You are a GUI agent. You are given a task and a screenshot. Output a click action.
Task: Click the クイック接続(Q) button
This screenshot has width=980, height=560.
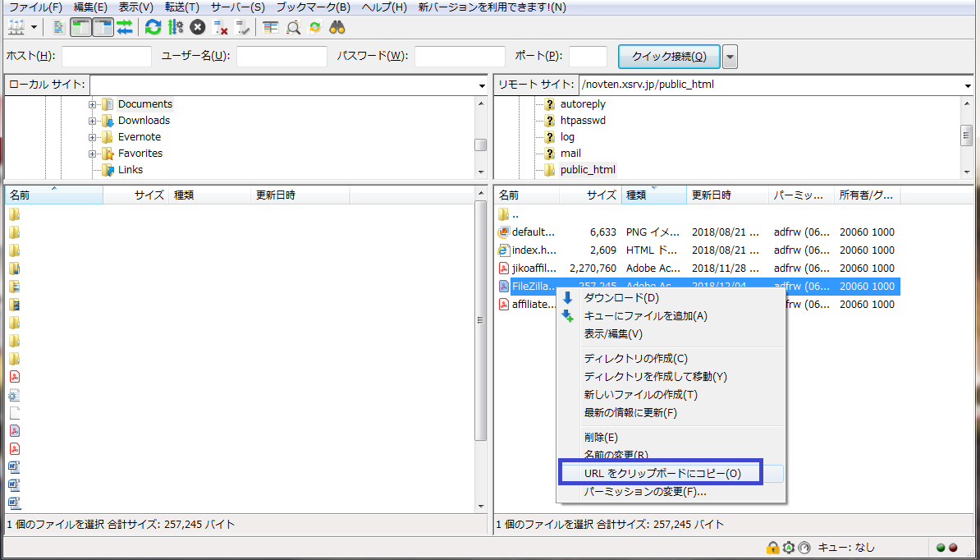tap(668, 57)
